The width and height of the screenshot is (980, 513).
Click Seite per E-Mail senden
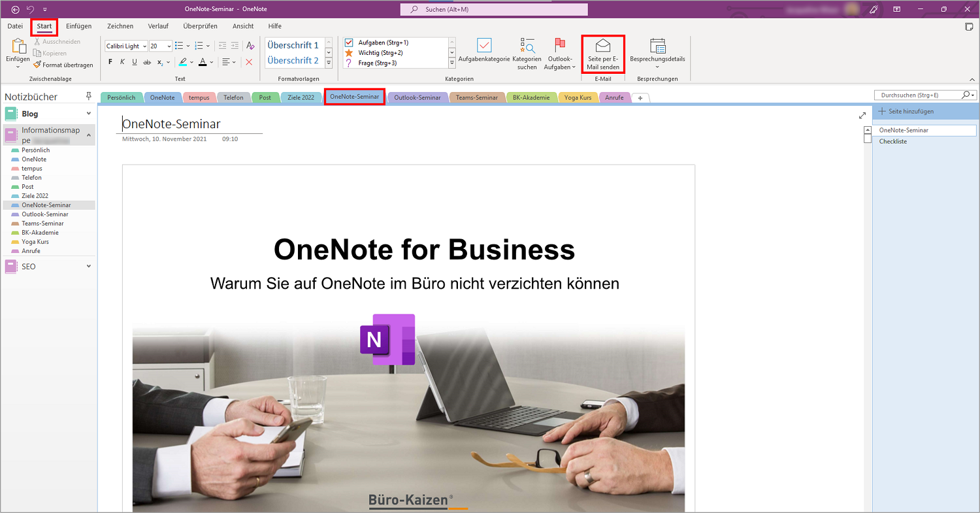tap(603, 54)
